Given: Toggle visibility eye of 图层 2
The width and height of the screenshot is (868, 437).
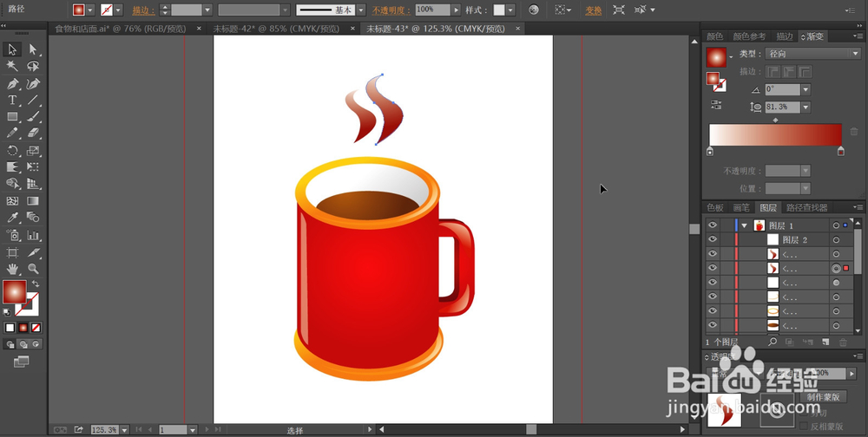Looking at the screenshot, I should pyautogui.click(x=713, y=239).
